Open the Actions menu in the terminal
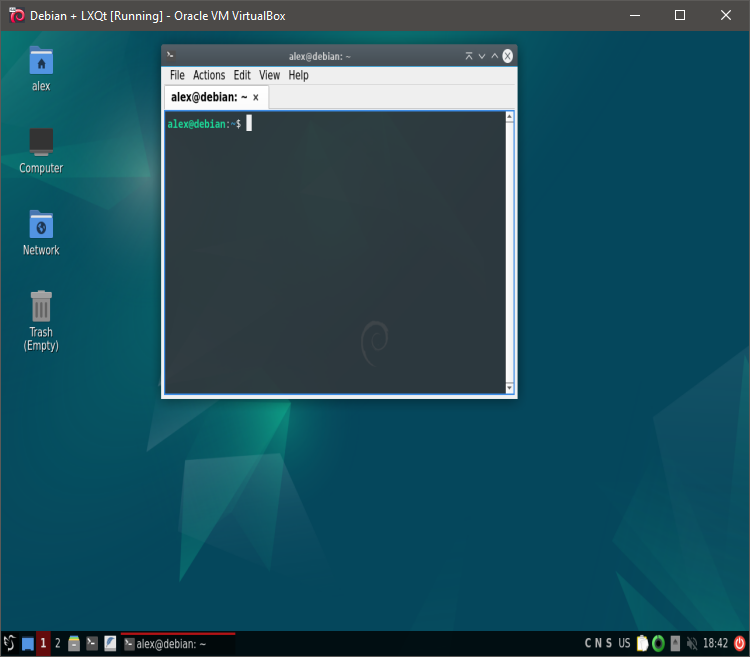The image size is (750, 657). coord(209,75)
